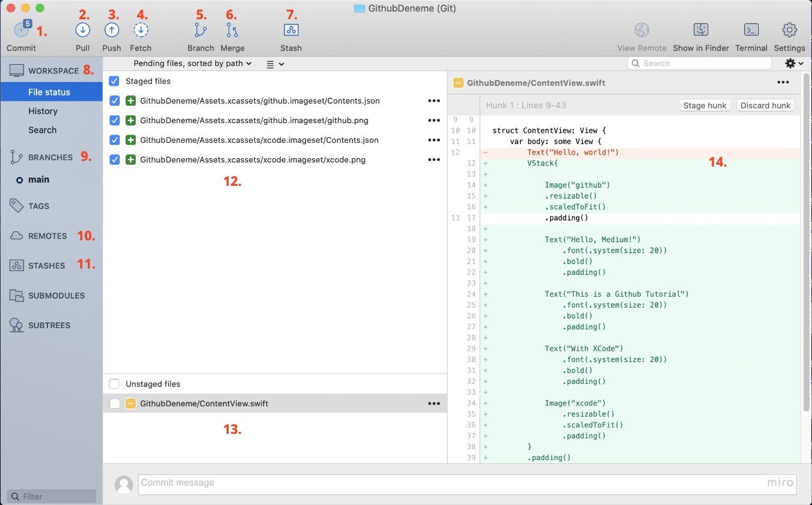Select the main branch in sidebar
Image resolution: width=812 pixels, height=505 pixels.
click(x=38, y=179)
